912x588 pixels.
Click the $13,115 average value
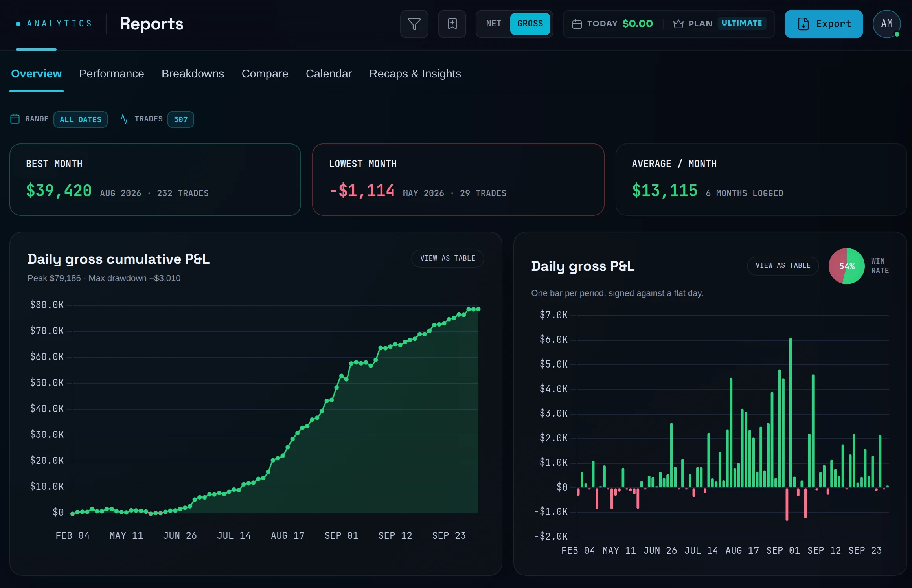[664, 191]
